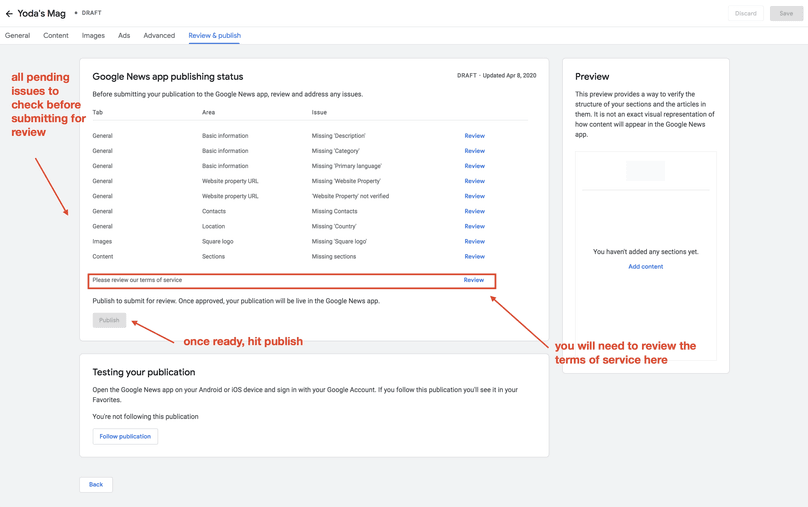The height and width of the screenshot is (507, 808).
Task: Go to the Ads tab
Action: pos(124,36)
